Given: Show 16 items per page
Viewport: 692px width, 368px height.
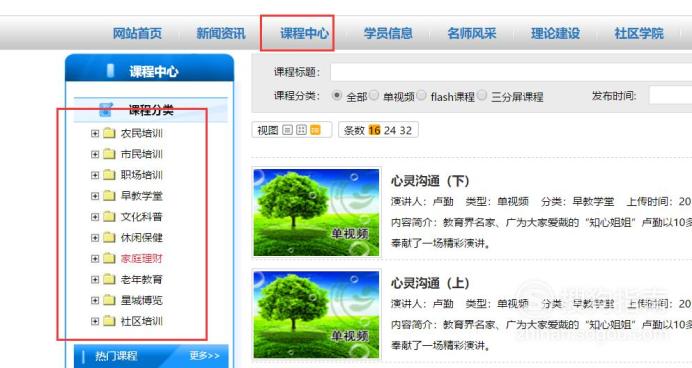Looking at the screenshot, I should tap(374, 131).
